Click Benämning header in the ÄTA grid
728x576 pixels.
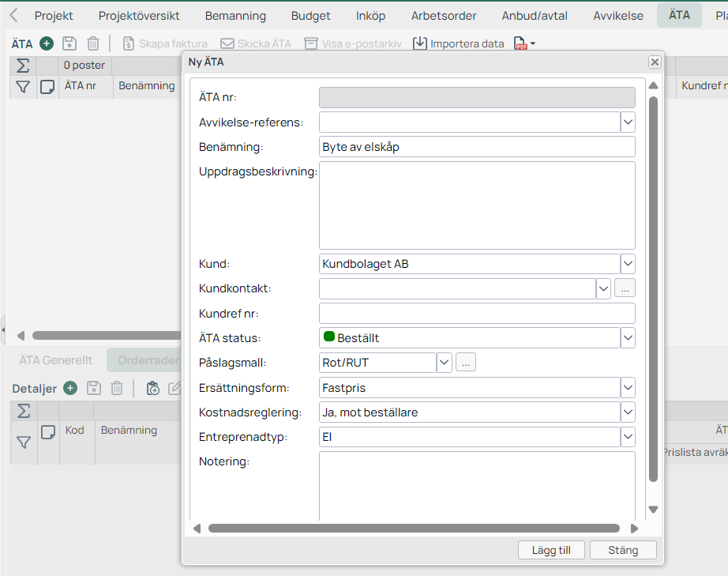pos(147,86)
